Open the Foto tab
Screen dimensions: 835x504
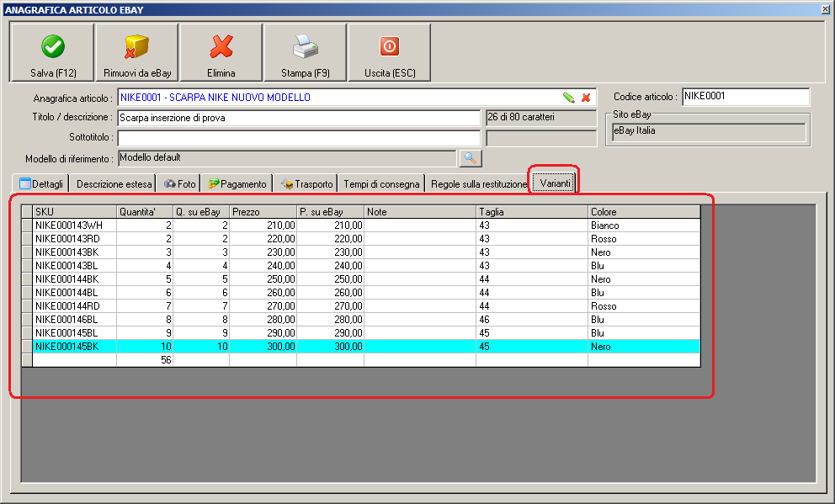pos(179,183)
